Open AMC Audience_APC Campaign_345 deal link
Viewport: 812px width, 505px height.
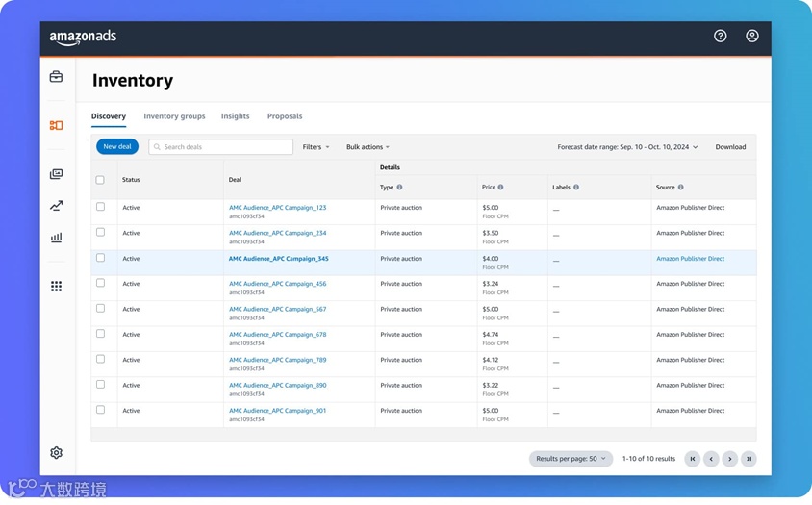(x=279, y=259)
